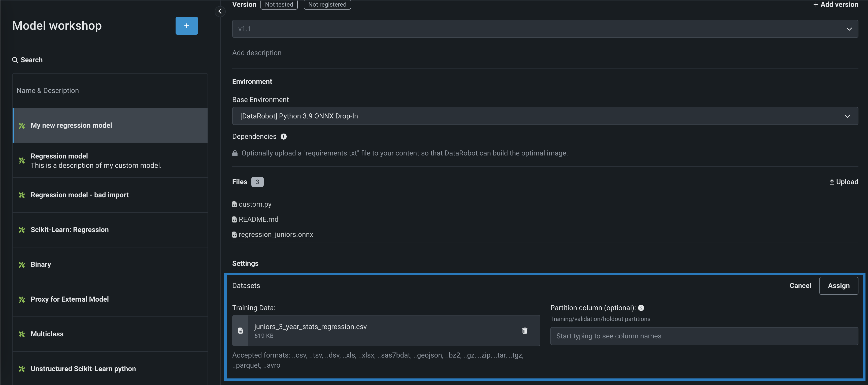Click the Partition column info icon

[641, 308]
